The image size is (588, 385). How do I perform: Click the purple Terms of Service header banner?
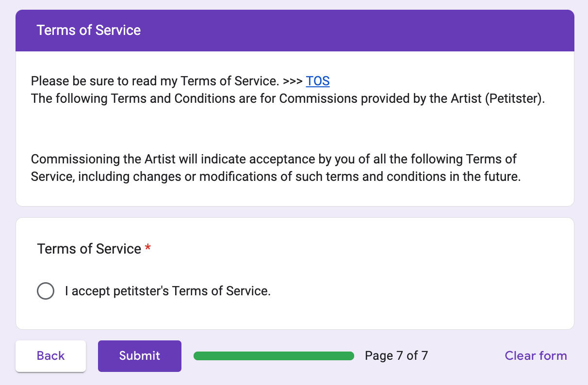294,30
